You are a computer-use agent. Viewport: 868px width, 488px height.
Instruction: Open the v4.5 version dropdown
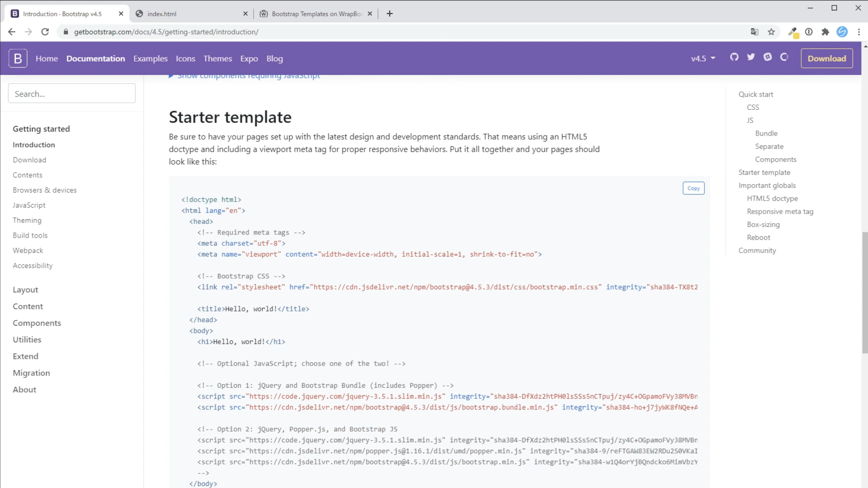703,58
